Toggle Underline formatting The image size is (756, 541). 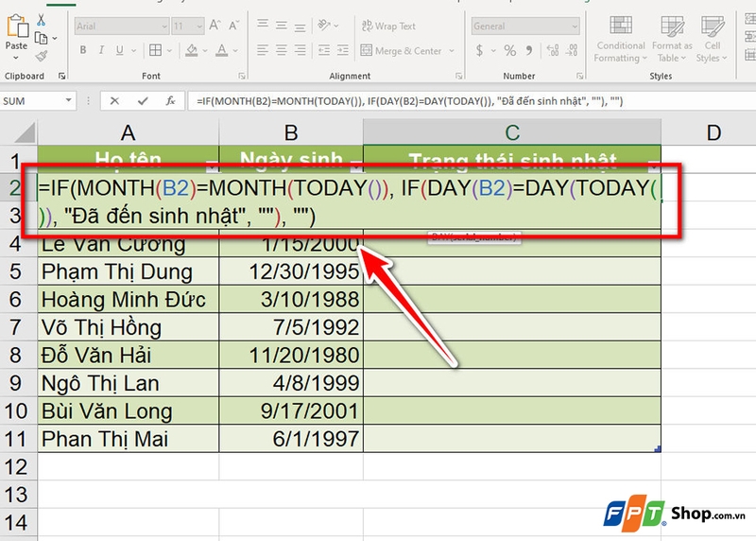(120, 50)
